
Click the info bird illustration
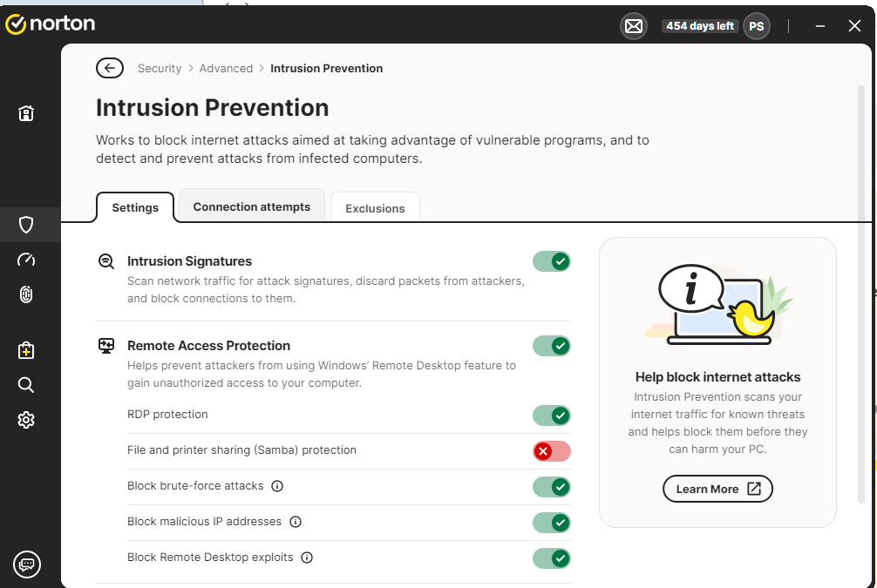click(x=718, y=304)
